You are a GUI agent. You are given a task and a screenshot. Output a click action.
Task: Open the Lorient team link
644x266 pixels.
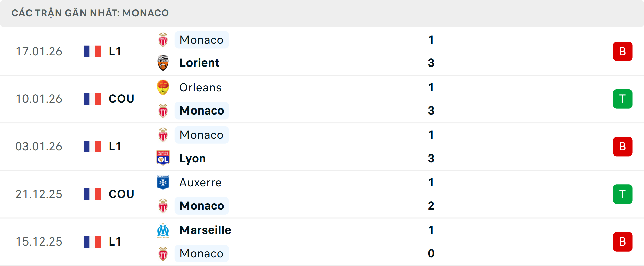[199, 63]
